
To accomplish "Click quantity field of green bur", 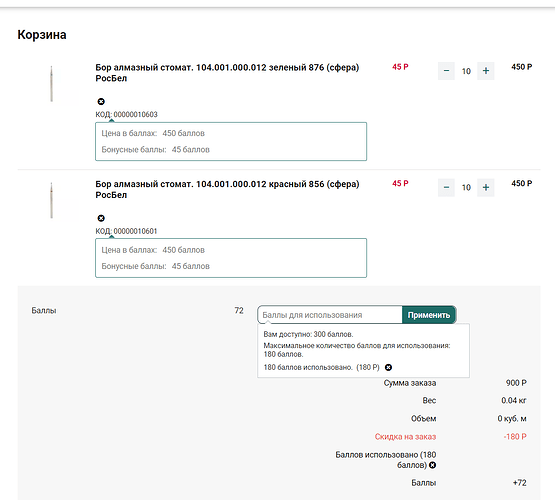I will click(x=466, y=71).
